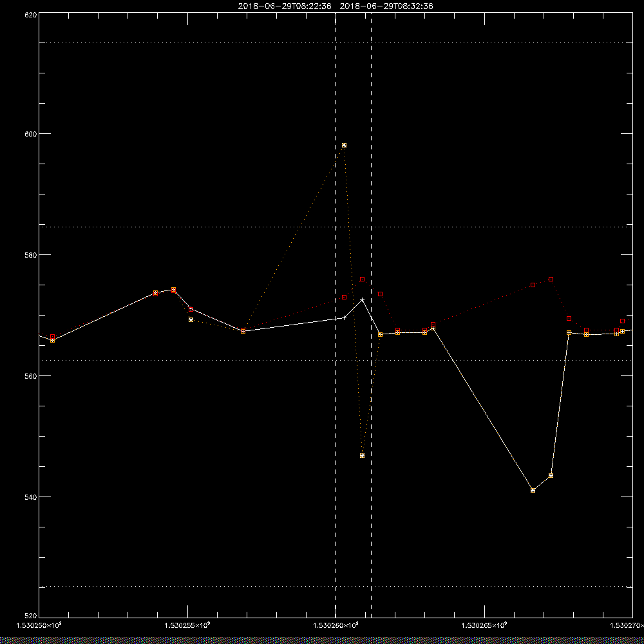644x644 pixels.
Task: Click the y-axis label 540
Action: [x=31, y=497]
